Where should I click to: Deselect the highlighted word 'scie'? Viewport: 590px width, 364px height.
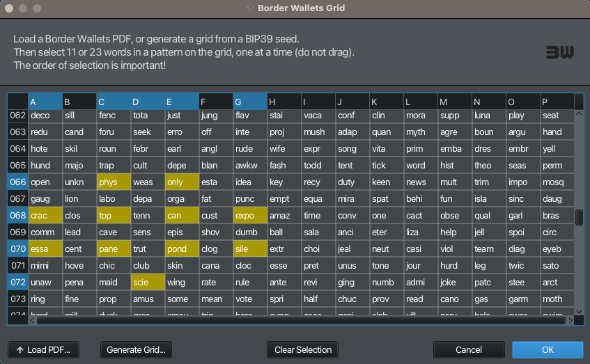(x=148, y=283)
